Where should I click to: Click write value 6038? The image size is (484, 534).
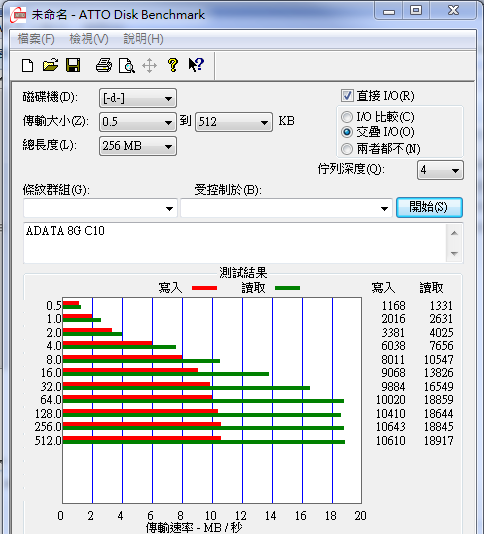tap(393, 346)
